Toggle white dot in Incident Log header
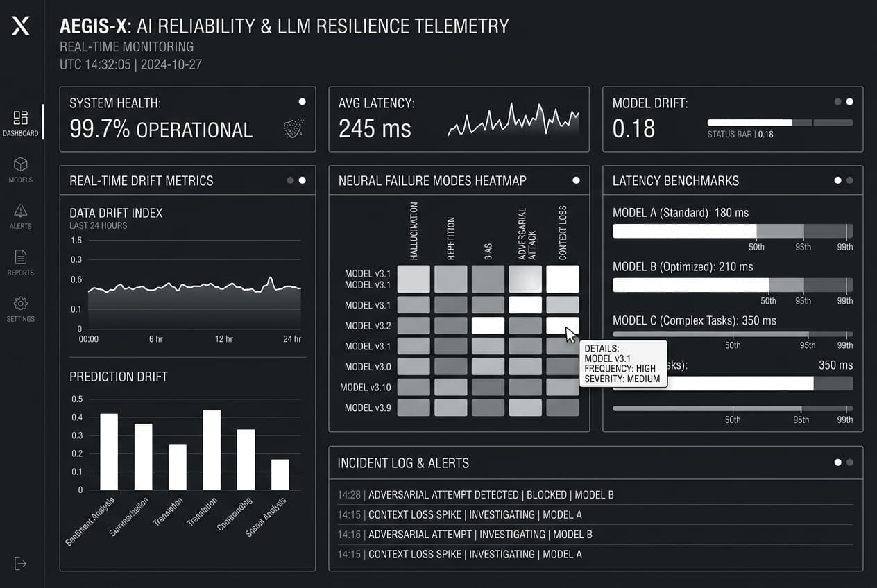The height and width of the screenshot is (588, 877). 837,462
